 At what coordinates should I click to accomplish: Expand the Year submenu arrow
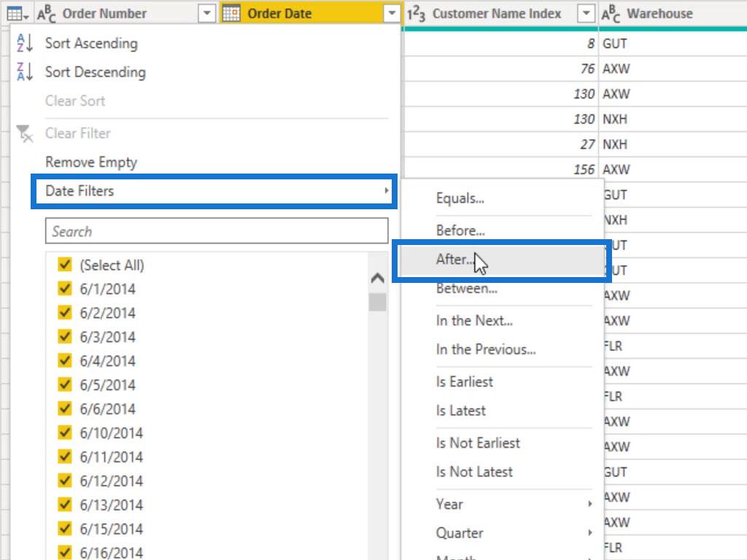pyautogui.click(x=589, y=503)
